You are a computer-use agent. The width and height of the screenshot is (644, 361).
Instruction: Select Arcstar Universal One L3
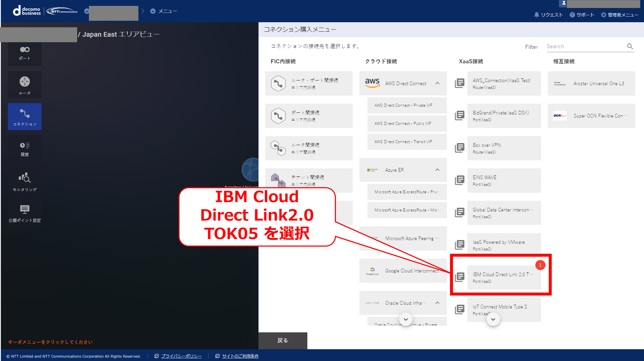coord(591,84)
